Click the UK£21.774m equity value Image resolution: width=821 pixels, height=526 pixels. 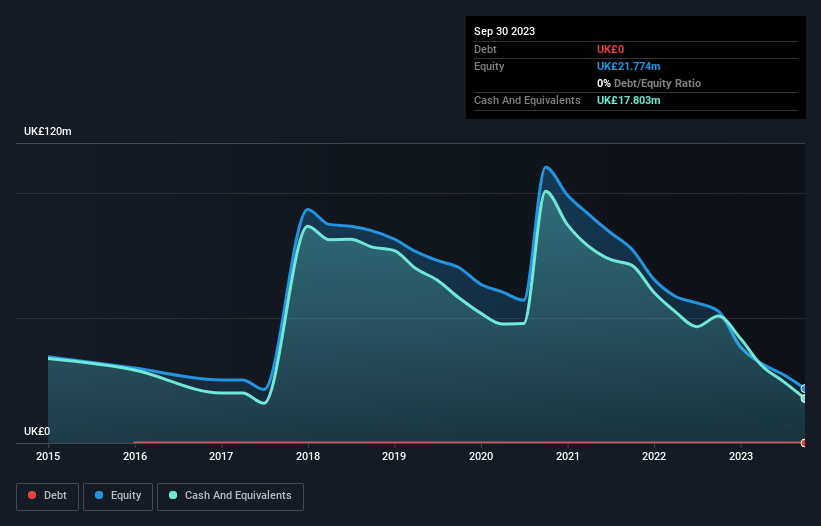tap(628, 66)
